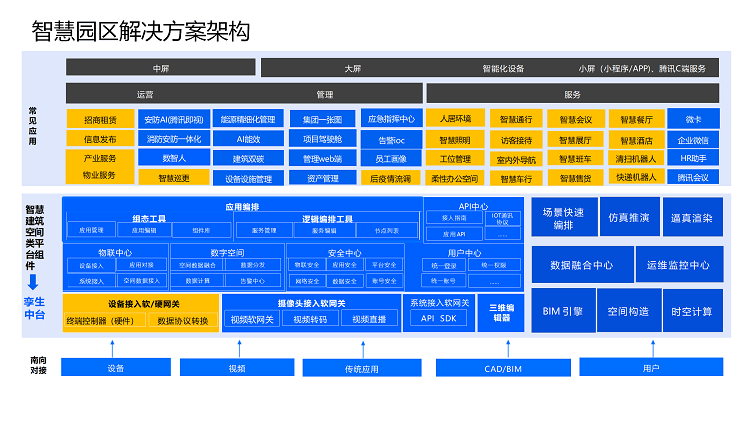Select the 智慧展厅 box
750x421 pixels.
(x=576, y=140)
